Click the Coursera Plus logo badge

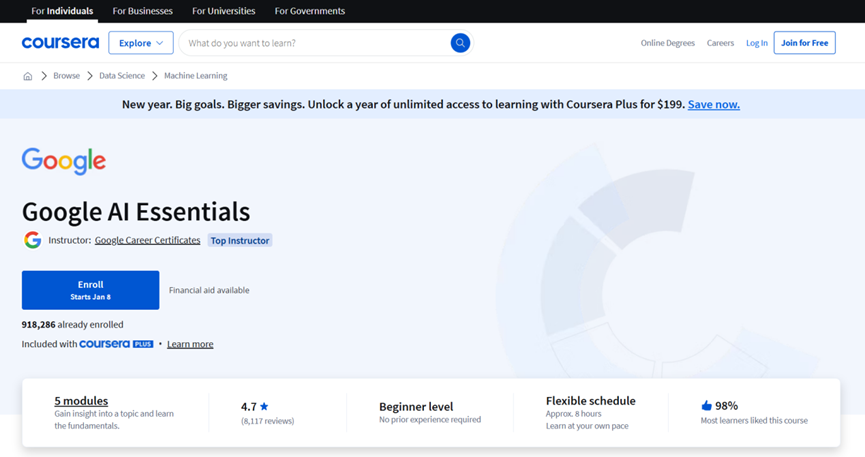coord(116,344)
